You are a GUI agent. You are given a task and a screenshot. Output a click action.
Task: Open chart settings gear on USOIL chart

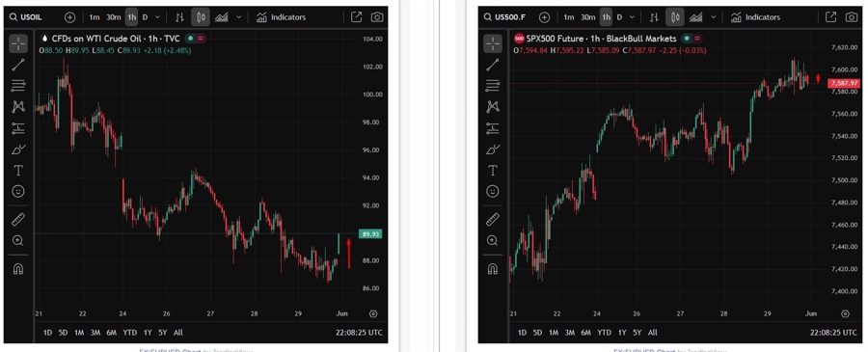pyautogui.click(x=373, y=313)
